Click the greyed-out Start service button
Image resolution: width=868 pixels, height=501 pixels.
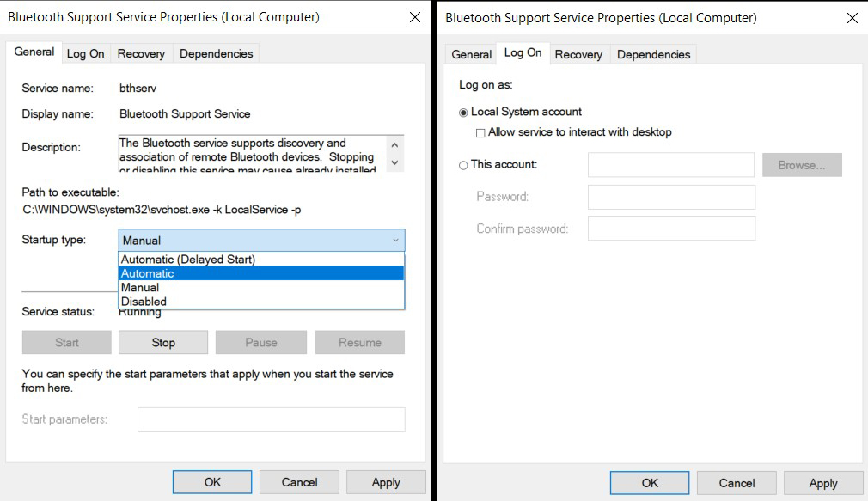point(66,343)
